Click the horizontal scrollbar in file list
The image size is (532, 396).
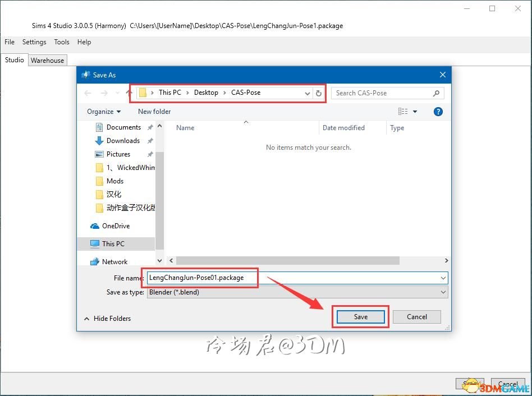288,260
